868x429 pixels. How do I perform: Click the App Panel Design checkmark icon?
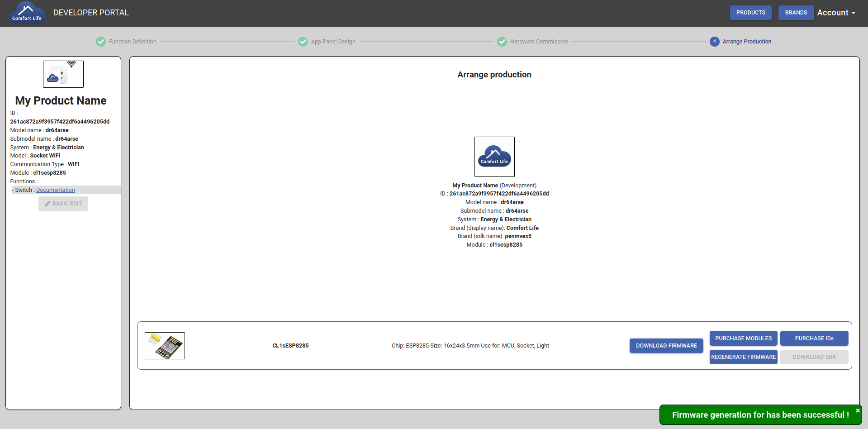303,42
